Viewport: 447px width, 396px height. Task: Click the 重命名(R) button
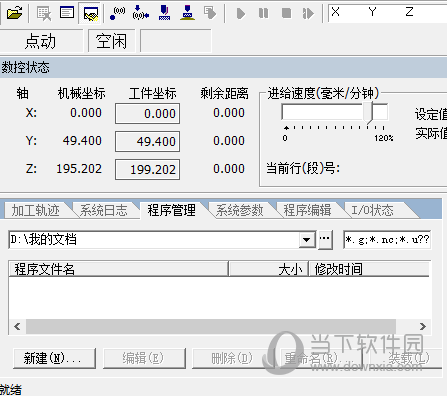[x=322, y=358]
